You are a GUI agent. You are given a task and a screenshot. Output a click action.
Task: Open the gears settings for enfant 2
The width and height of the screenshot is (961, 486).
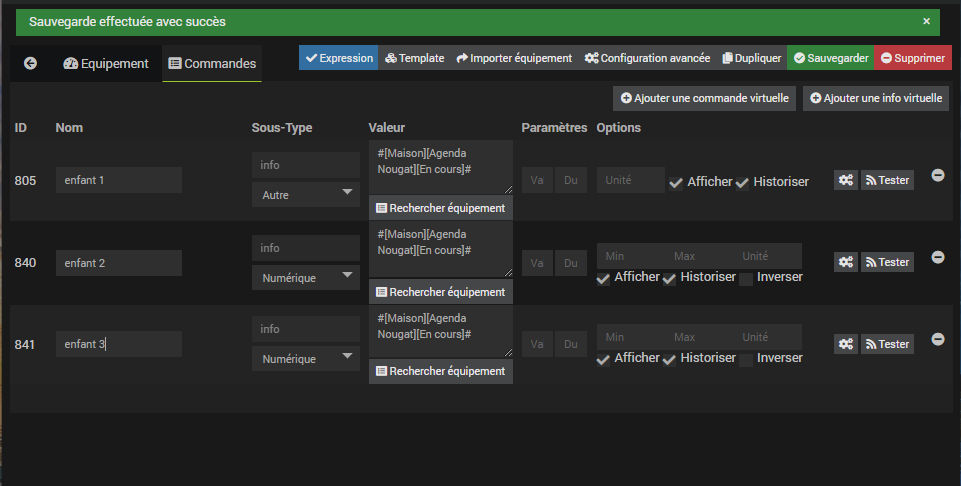point(846,262)
